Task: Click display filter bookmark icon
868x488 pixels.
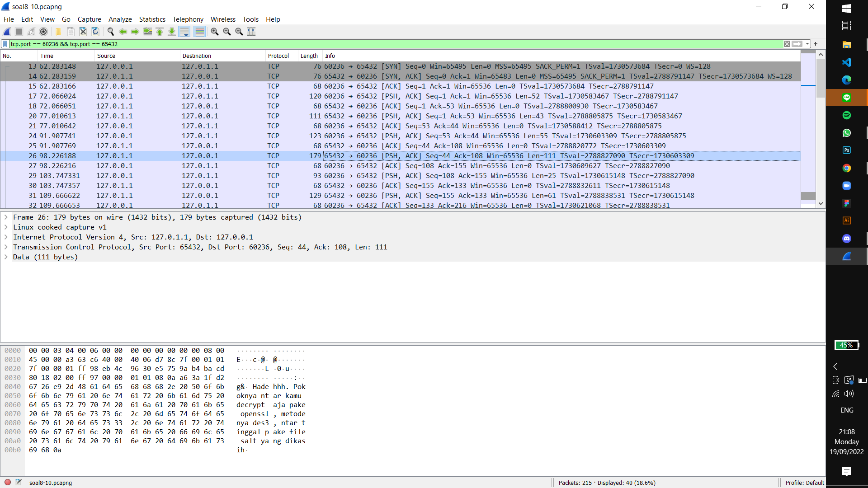Action: 5,44
